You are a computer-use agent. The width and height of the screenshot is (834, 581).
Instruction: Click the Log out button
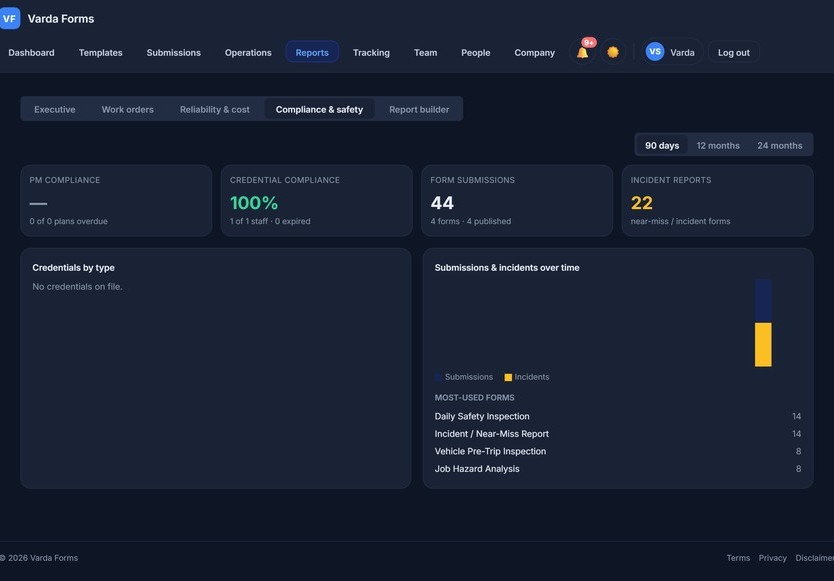coord(733,53)
